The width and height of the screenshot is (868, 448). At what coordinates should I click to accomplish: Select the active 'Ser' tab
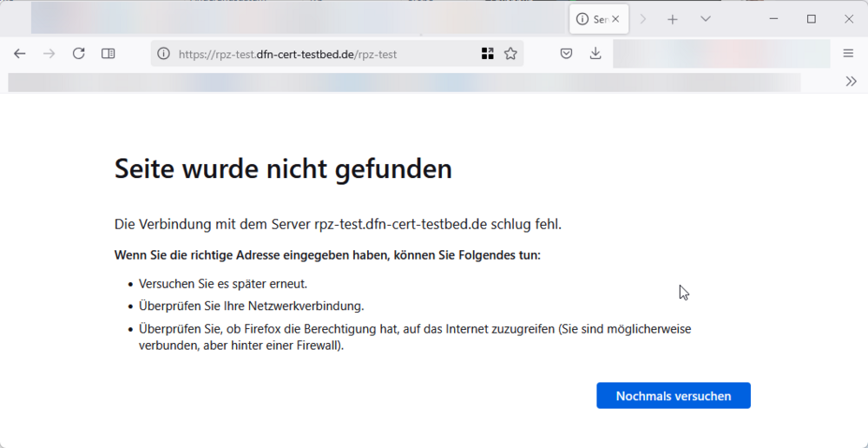tap(592, 19)
